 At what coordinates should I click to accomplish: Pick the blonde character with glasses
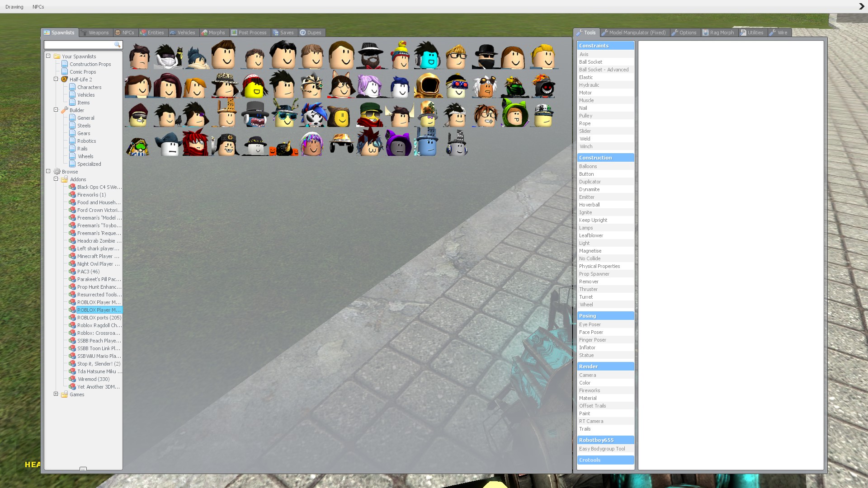(457, 55)
